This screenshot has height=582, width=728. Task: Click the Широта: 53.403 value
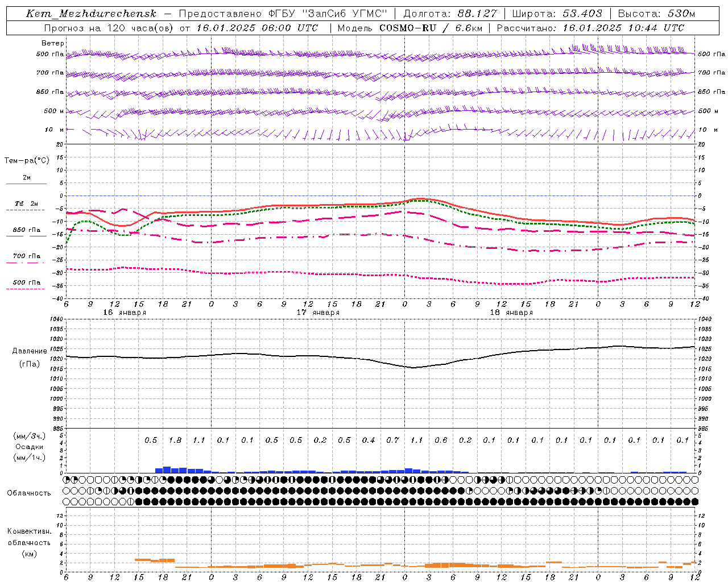tap(557, 14)
